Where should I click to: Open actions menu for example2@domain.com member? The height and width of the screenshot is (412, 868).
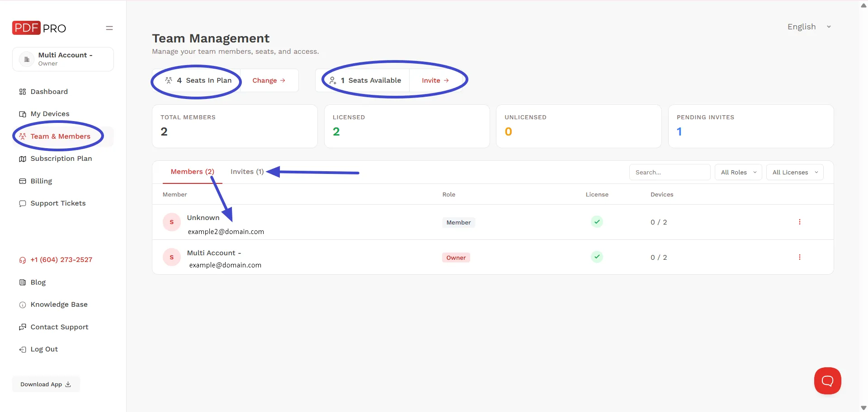pos(800,222)
